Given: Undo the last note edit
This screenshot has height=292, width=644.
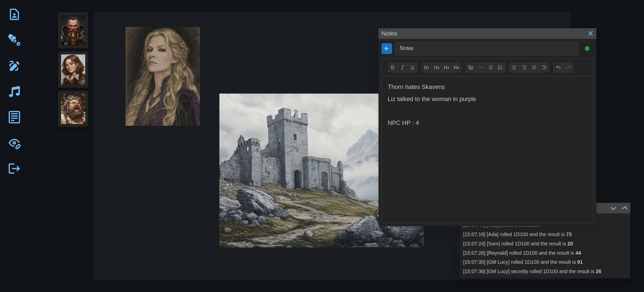Looking at the screenshot, I should coord(558,67).
